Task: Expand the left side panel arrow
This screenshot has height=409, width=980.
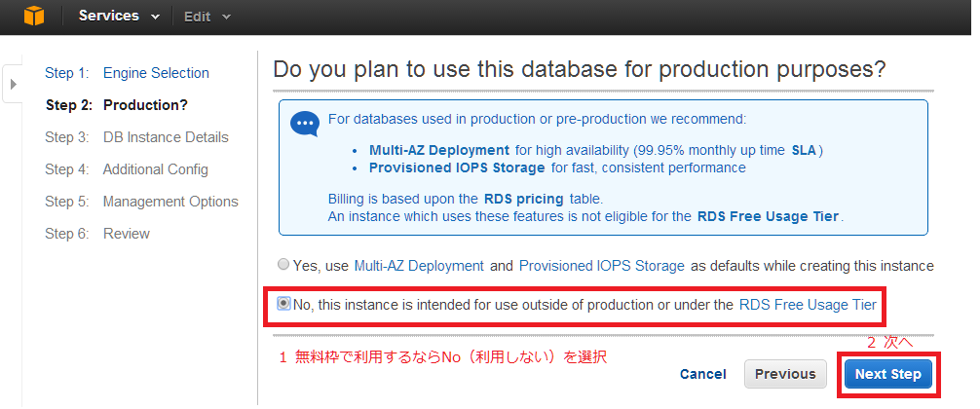Action: tap(13, 85)
